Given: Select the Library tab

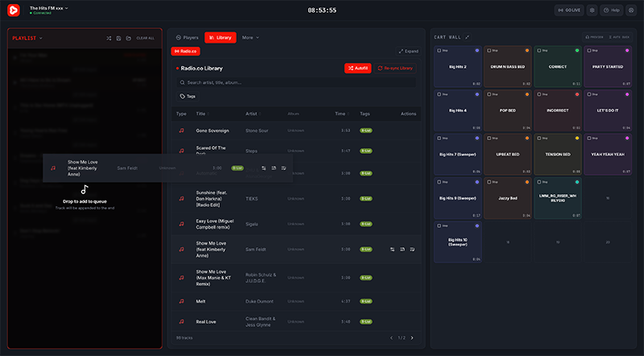Looking at the screenshot, I should point(220,37).
